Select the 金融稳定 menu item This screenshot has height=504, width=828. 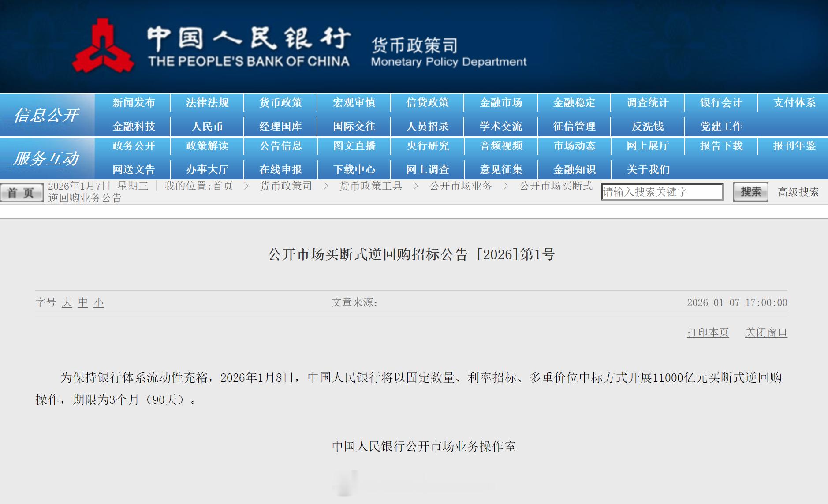pos(574,103)
